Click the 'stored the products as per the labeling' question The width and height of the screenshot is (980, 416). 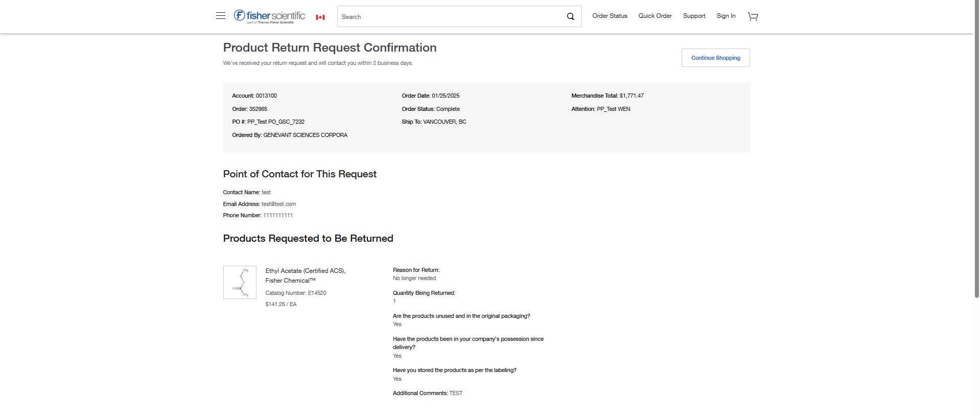tap(455, 370)
